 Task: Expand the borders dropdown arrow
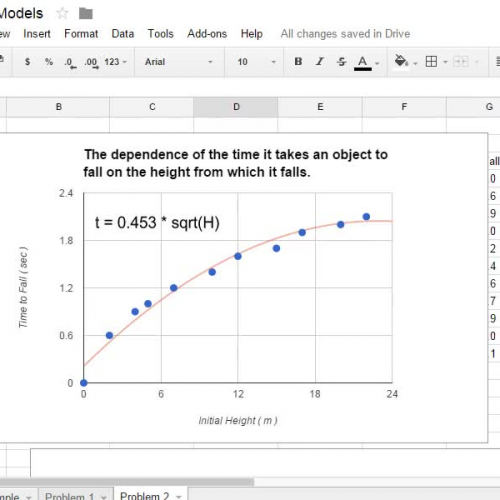445,62
